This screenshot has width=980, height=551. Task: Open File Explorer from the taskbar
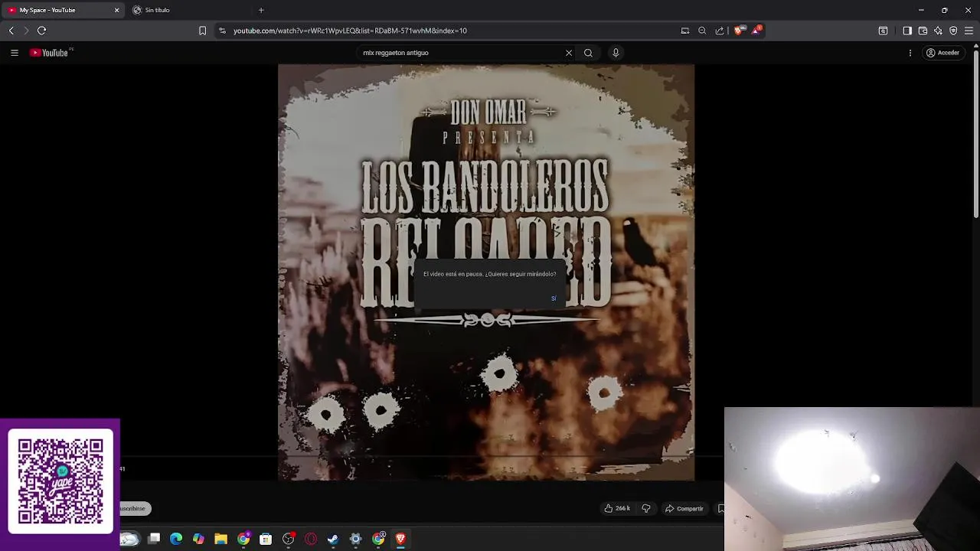(220, 539)
